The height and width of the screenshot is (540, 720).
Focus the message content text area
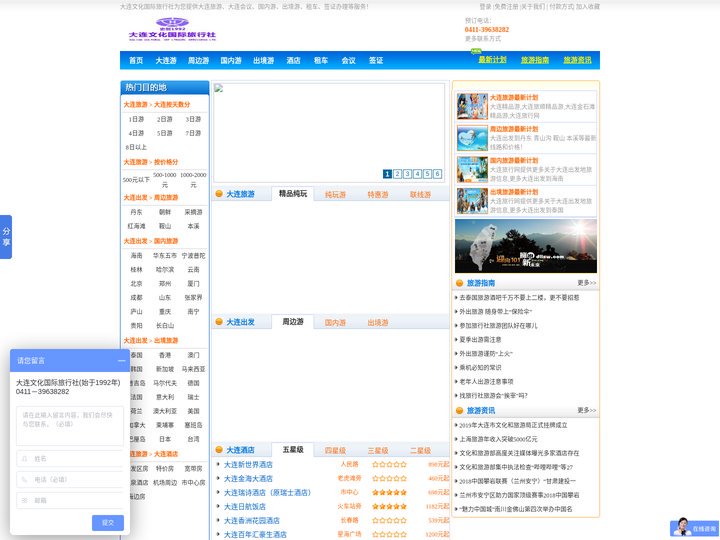70,426
